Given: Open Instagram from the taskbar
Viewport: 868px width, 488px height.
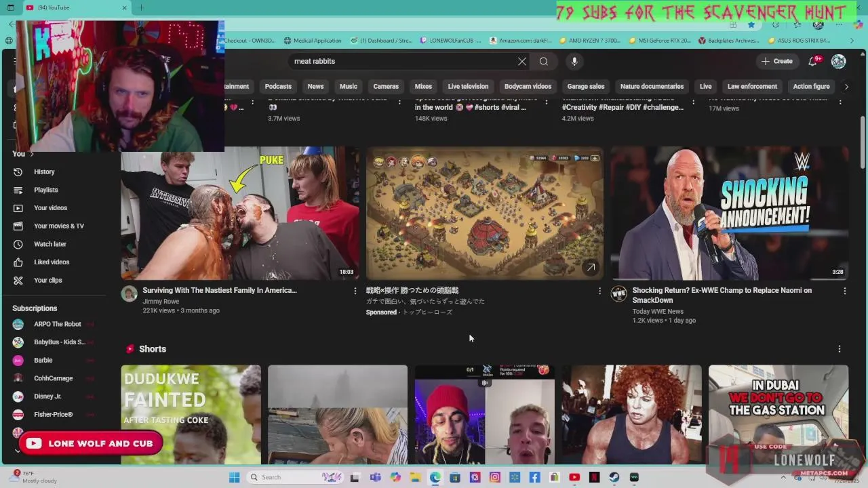Looking at the screenshot, I should pos(495,477).
